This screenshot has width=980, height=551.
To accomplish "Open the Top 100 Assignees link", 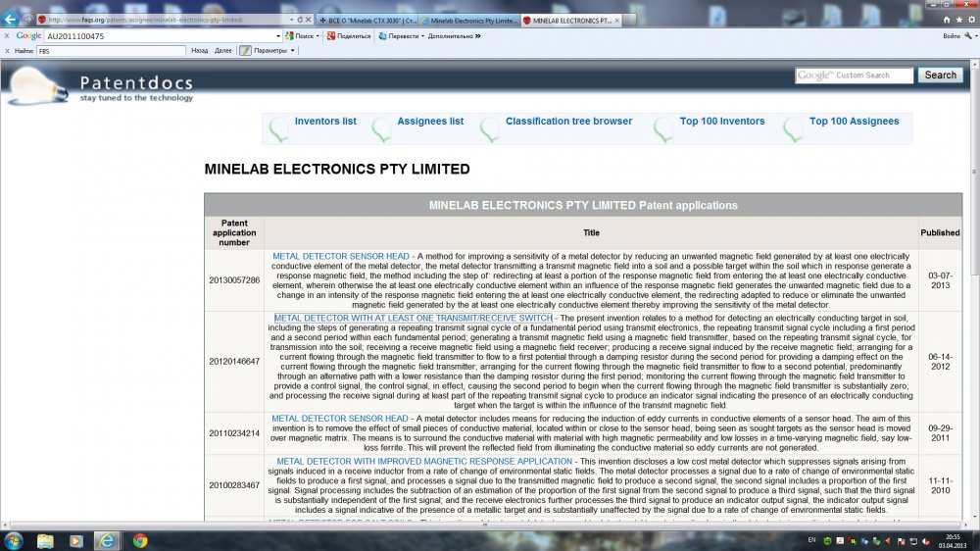I will tap(854, 122).
